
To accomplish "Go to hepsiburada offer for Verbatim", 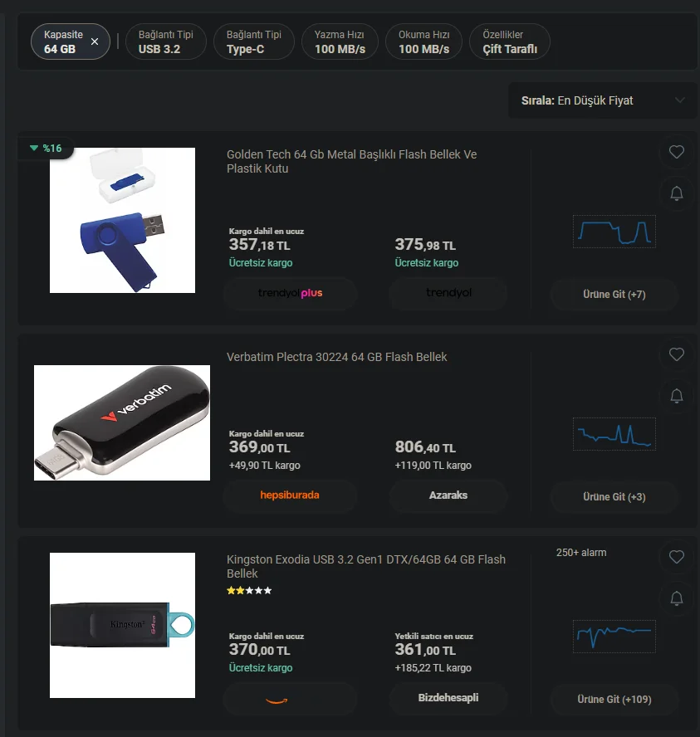I will coord(290,495).
